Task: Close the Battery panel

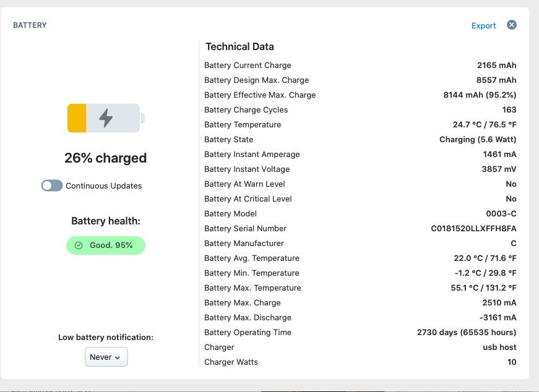Action: [x=512, y=25]
